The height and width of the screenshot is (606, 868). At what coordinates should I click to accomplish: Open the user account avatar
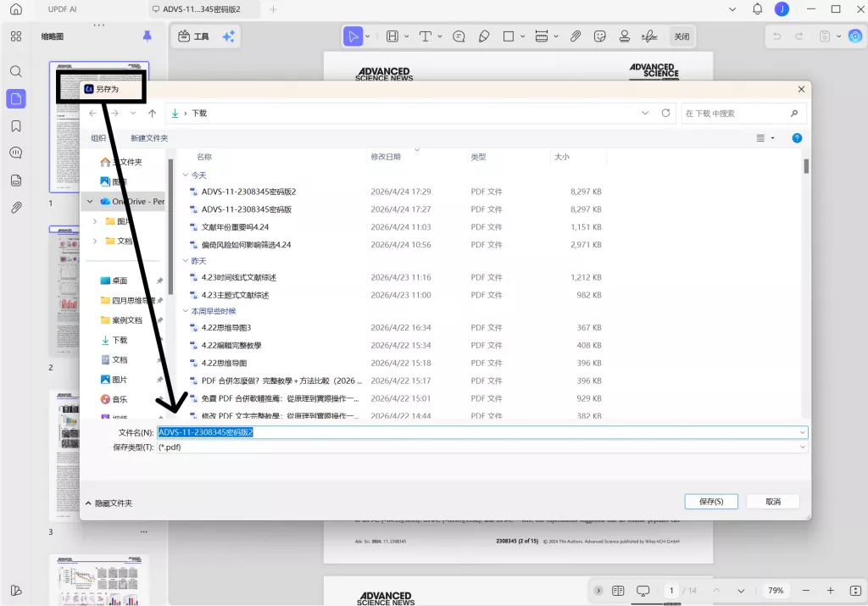pyautogui.click(x=782, y=8)
